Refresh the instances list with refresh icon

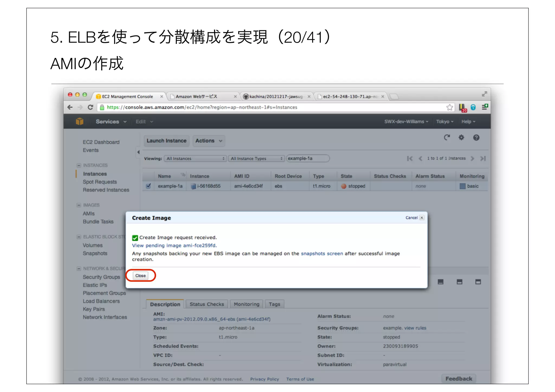[447, 138]
